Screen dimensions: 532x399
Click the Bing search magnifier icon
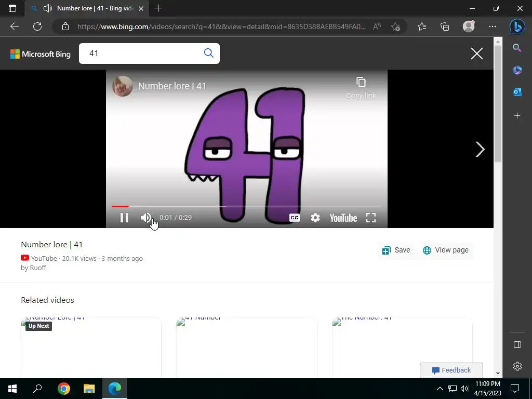[x=209, y=54]
